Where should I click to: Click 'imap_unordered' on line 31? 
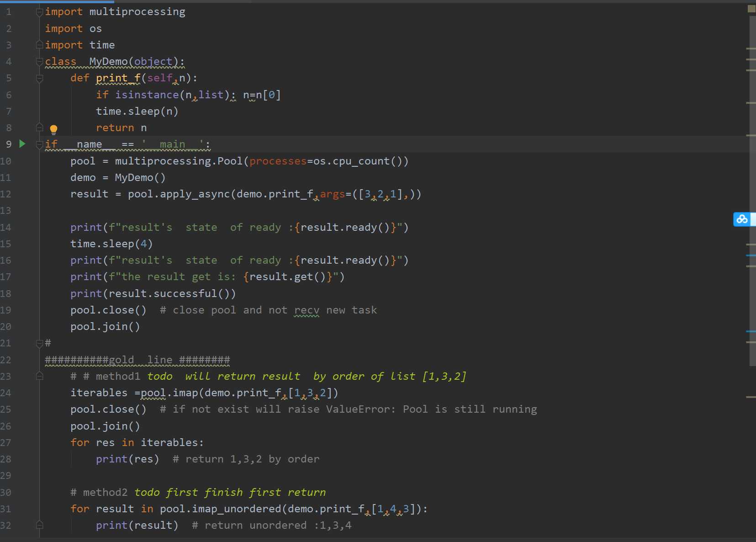[x=237, y=509]
